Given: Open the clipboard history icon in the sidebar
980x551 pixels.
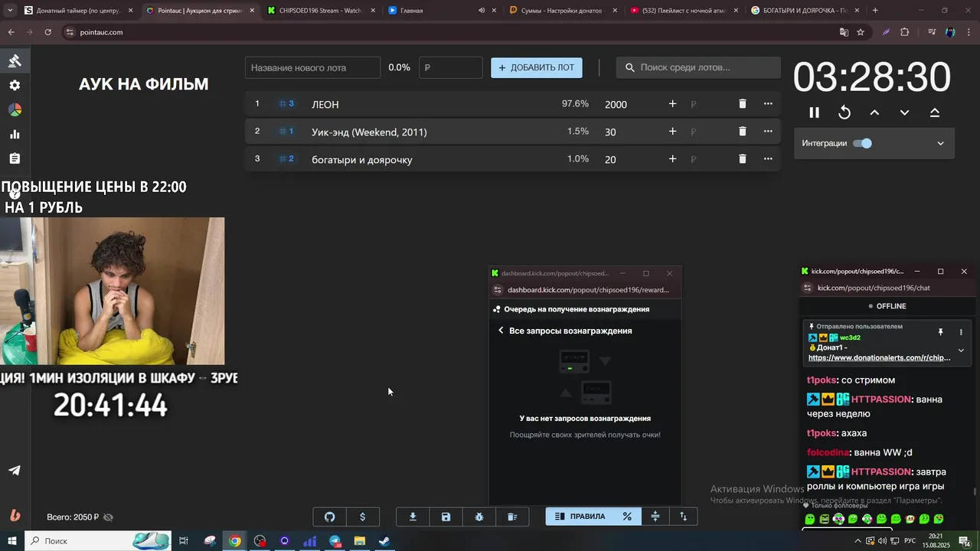Looking at the screenshot, I should (x=15, y=159).
